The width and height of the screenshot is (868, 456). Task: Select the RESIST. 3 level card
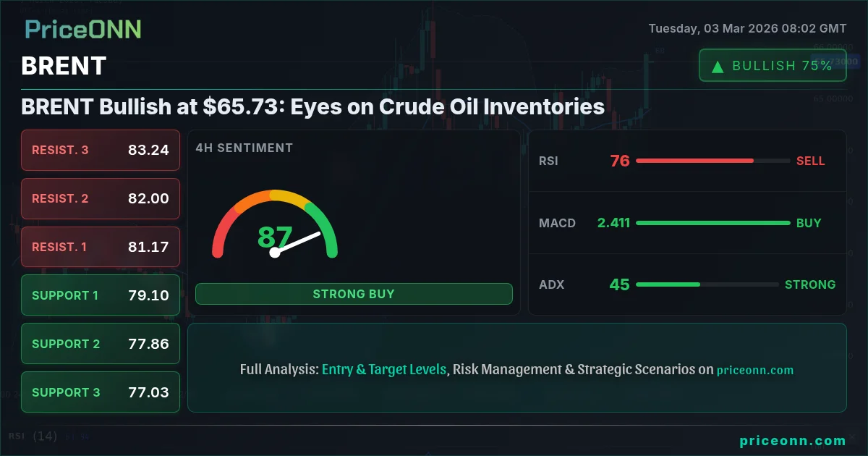tap(101, 150)
